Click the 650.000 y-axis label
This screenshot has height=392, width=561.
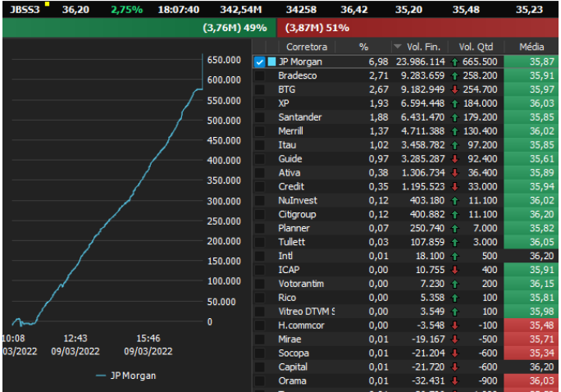point(224,60)
